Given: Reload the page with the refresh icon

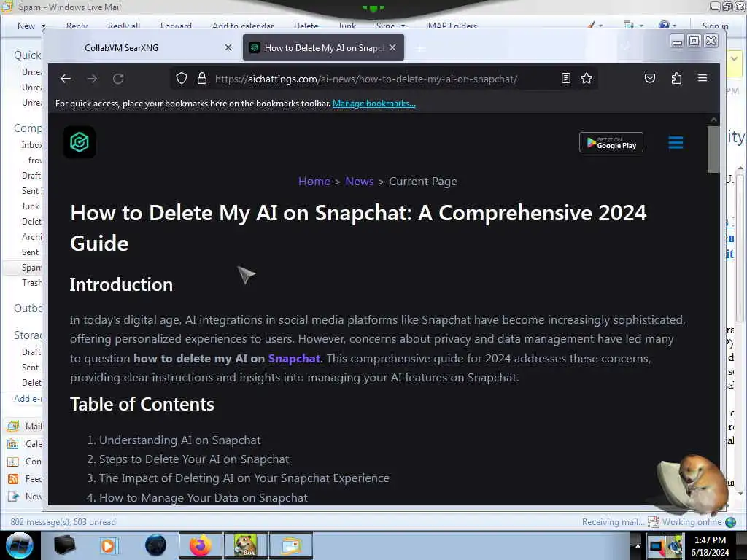Looking at the screenshot, I should pos(118,79).
